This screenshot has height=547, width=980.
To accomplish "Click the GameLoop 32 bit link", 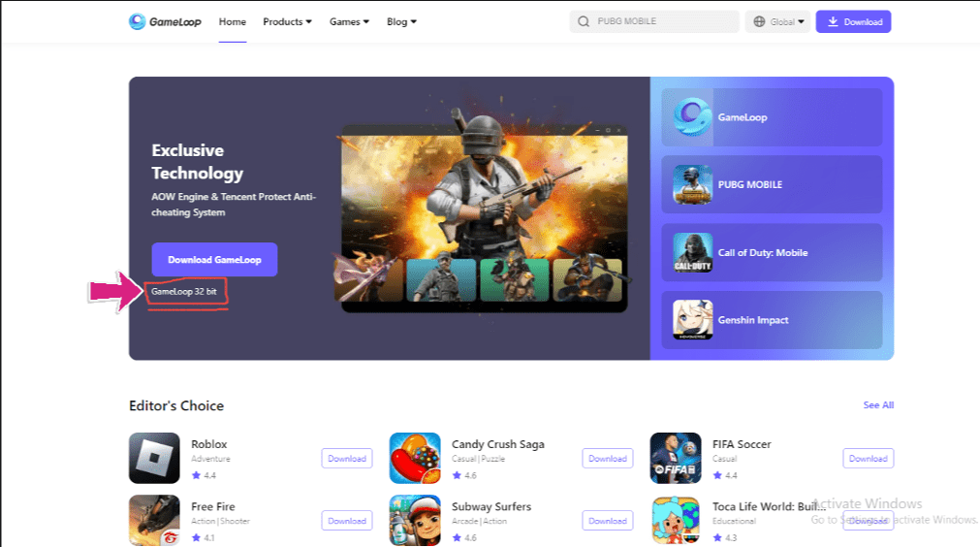I will point(184,291).
